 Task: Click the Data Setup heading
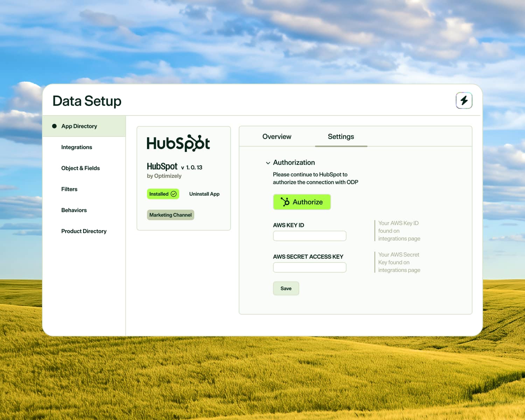pyautogui.click(x=87, y=101)
